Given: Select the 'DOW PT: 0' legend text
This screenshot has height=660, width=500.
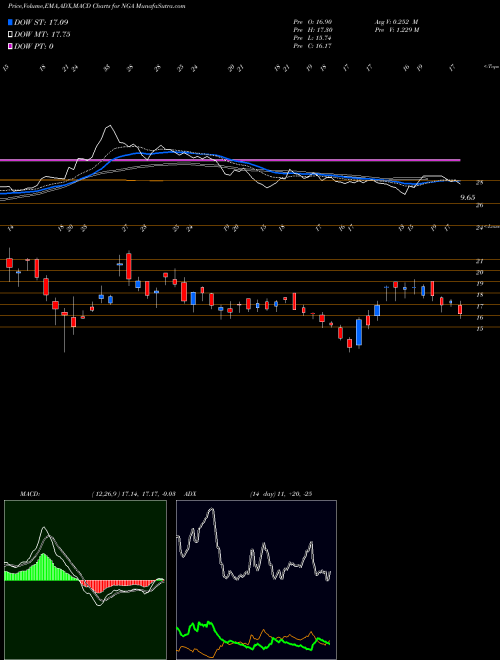Looking at the screenshot, I should pos(34,46).
